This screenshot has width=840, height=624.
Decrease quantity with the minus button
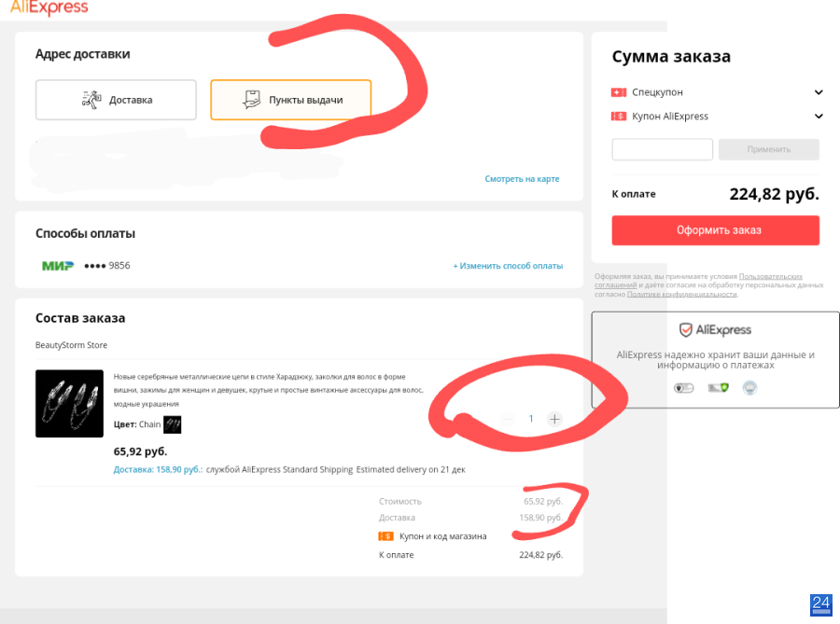coord(508,419)
